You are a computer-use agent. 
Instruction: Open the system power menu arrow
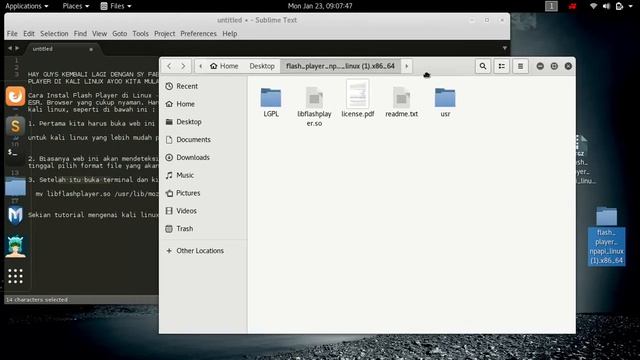pyautogui.click(x=630, y=6)
